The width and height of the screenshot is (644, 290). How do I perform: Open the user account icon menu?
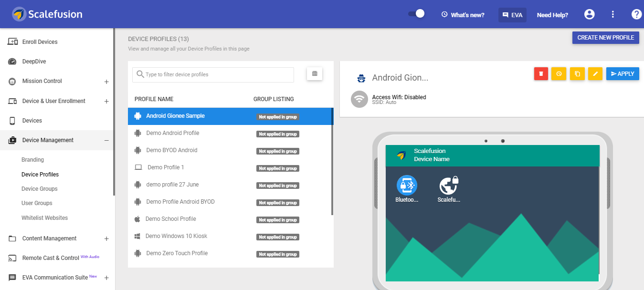[590, 14]
